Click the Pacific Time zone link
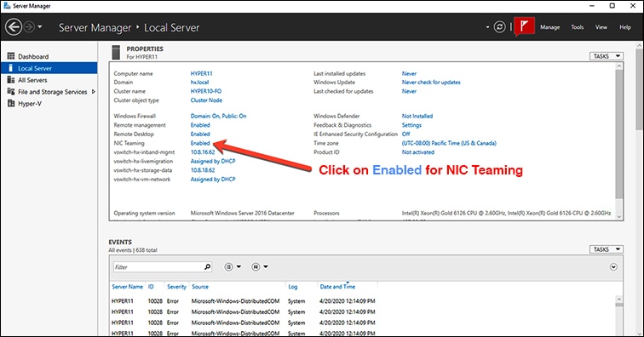Viewport: 644px width, 337px height. (x=449, y=143)
